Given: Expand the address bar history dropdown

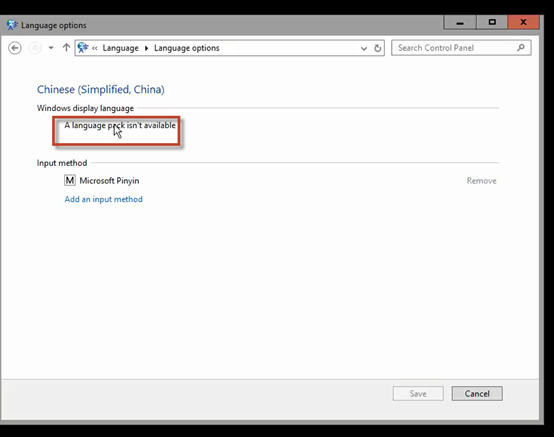Looking at the screenshot, I should [x=364, y=48].
